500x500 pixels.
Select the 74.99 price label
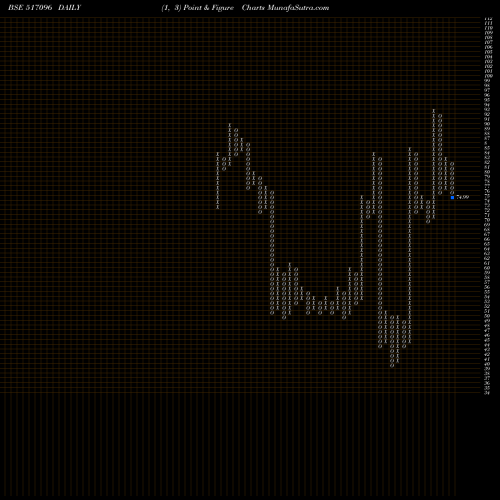coord(462,197)
